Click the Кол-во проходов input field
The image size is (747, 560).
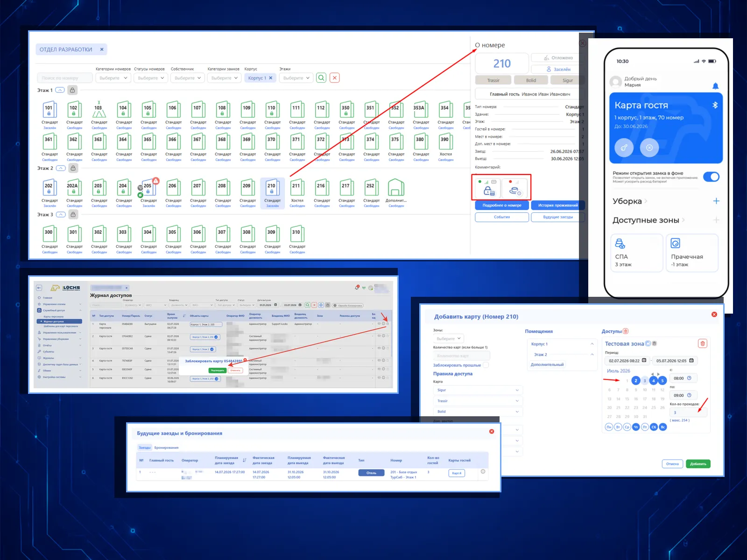[x=688, y=413]
